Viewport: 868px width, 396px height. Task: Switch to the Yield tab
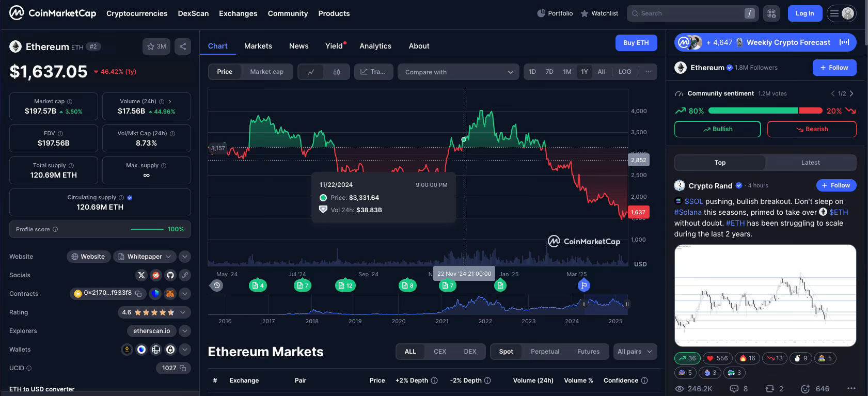pos(335,46)
